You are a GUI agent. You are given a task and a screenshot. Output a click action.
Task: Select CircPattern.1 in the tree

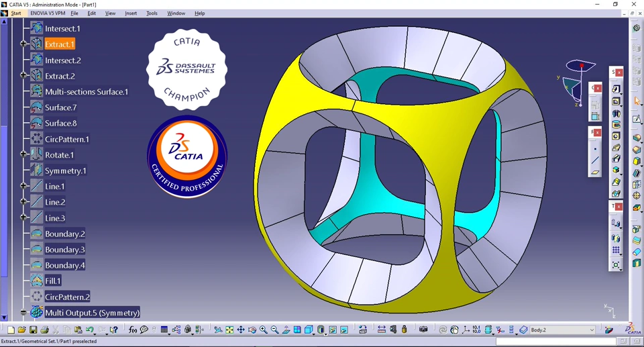point(67,139)
